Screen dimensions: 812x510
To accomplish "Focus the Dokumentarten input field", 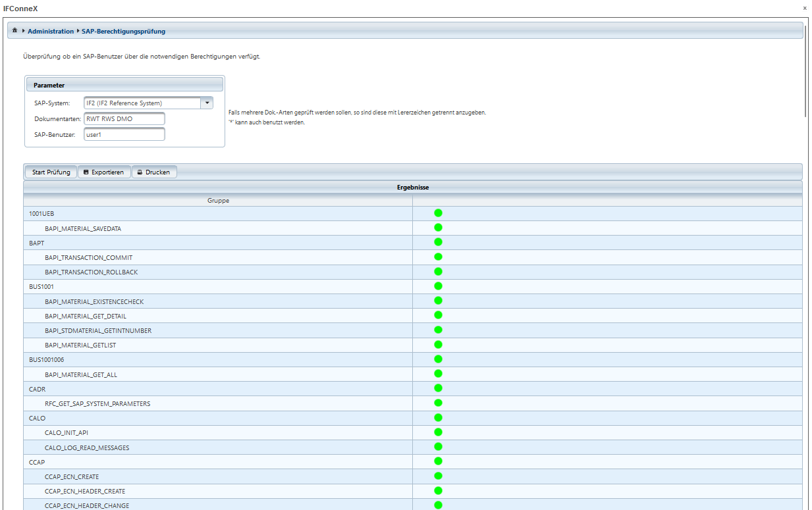I will tap(124, 119).
